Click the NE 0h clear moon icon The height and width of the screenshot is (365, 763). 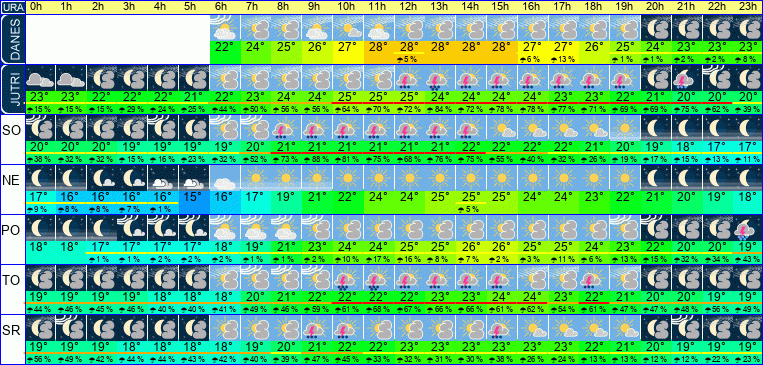40,177
